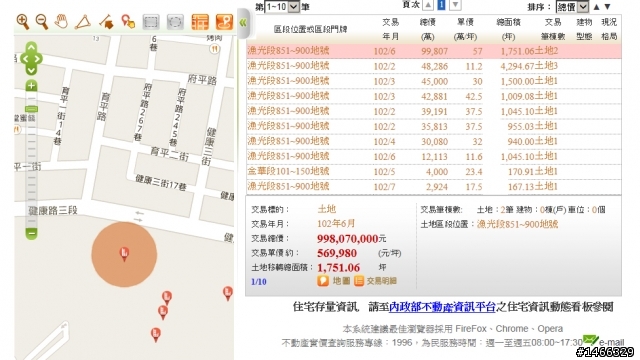Click the green minus zoom button

(x=31, y=233)
